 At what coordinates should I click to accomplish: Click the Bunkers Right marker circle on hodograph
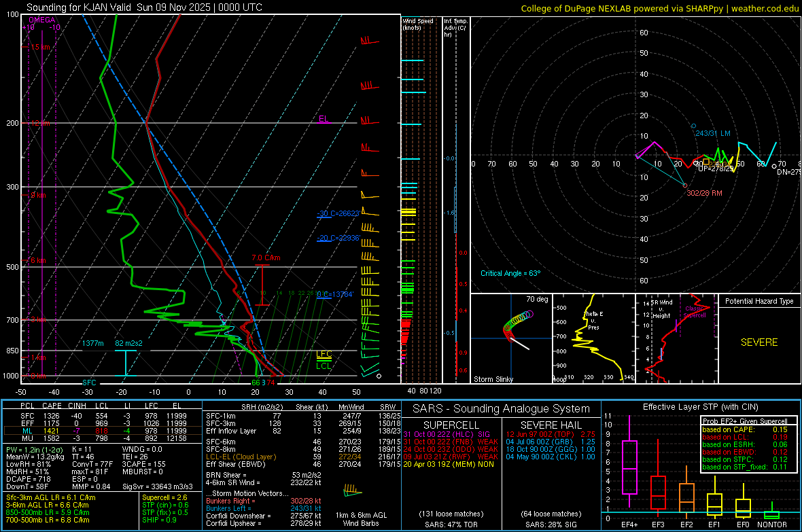tap(685, 185)
